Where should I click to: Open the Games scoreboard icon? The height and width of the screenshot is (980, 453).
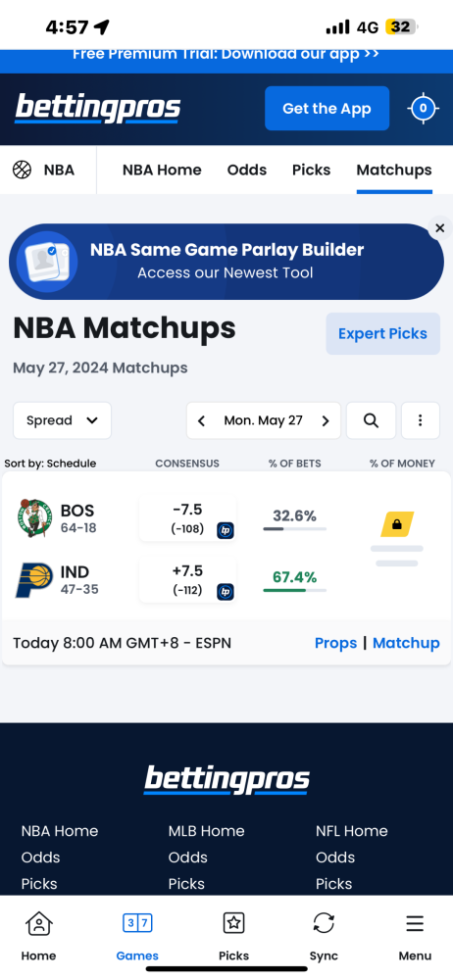point(137,922)
